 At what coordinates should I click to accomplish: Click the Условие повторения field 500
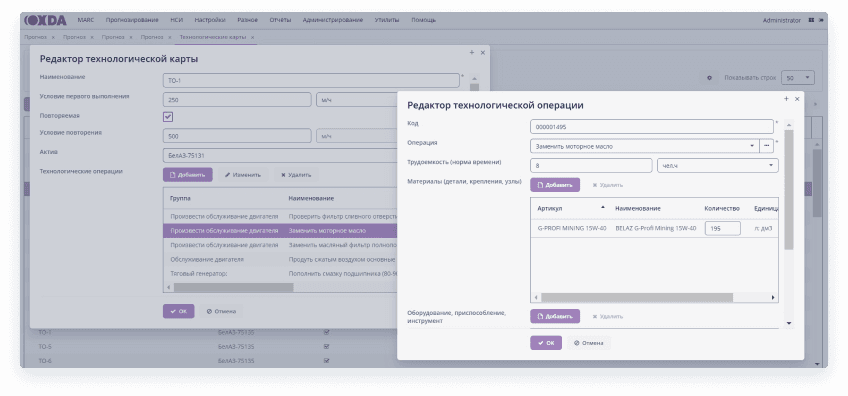[237, 136]
